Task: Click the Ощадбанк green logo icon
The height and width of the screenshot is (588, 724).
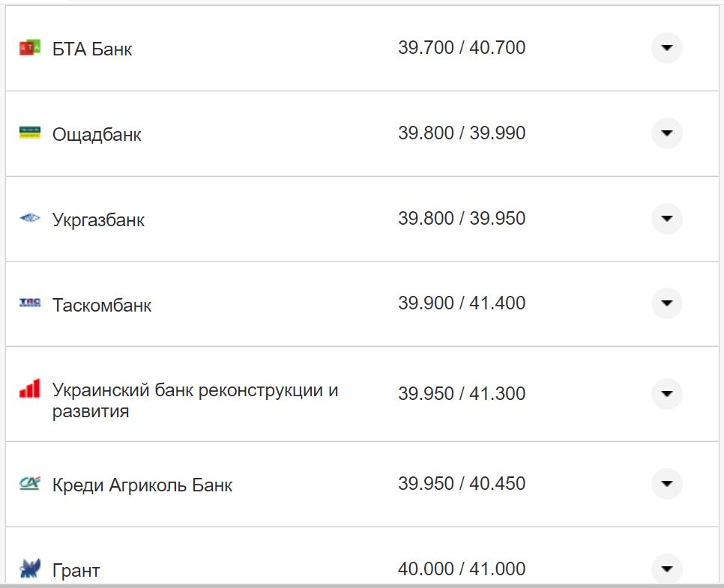Action: coord(30,133)
